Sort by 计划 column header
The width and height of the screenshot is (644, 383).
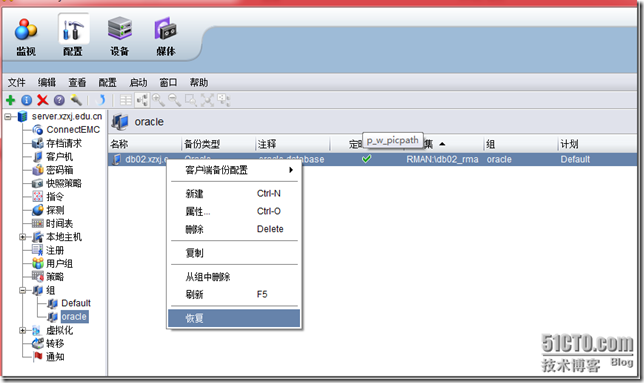598,144
